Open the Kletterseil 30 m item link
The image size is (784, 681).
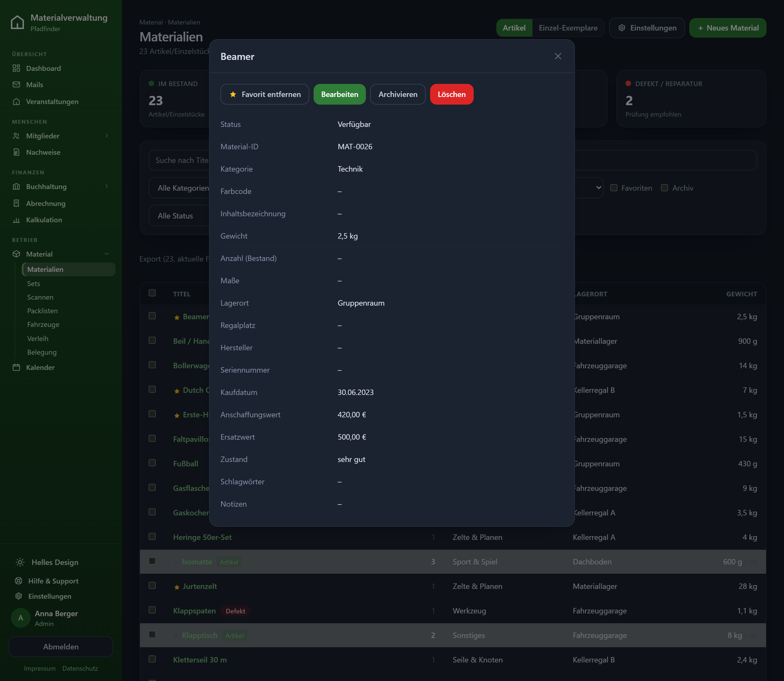point(200,660)
